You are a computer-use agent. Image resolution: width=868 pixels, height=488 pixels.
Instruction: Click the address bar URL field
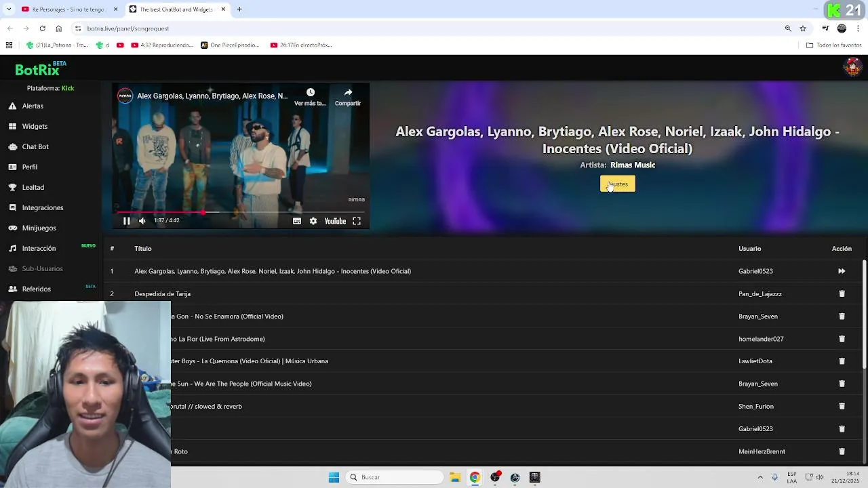pyautogui.click(x=427, y=28)
